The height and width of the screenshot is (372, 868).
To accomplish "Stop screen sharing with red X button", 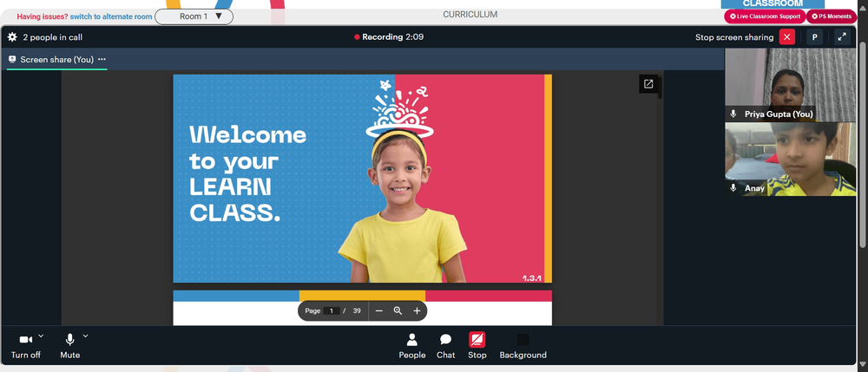I will point(786,37).
